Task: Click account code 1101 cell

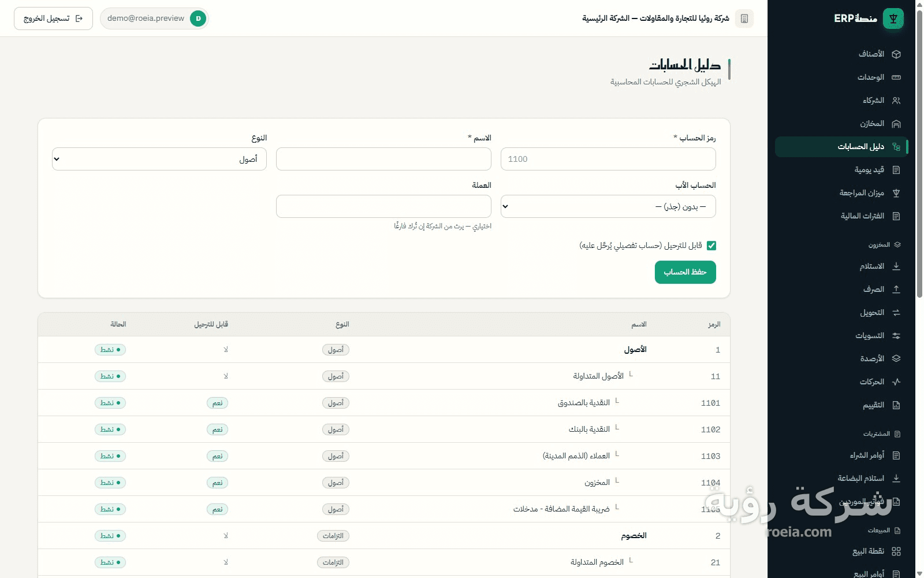Action: pos(710,403)
